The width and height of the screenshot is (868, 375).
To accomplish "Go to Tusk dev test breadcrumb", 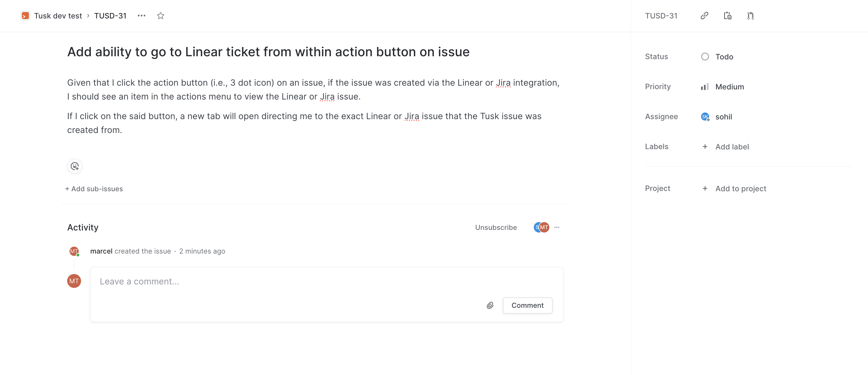I will pos(58,16).
